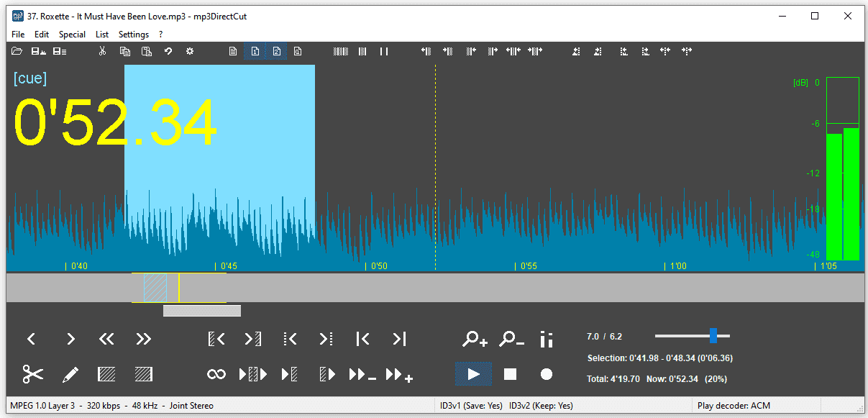Open the Settings menu
Screen dimensions: 868x418
(x=134, y=34)
